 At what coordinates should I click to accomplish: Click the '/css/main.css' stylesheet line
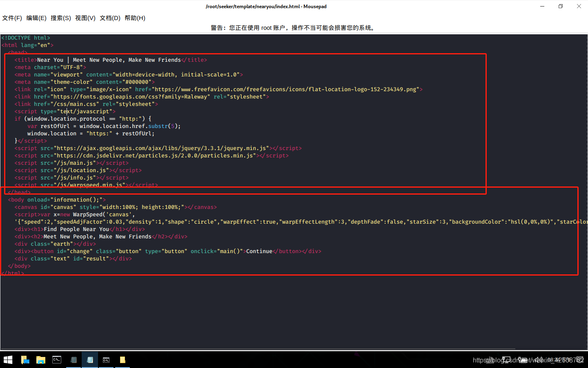click(x=86, y=104)
